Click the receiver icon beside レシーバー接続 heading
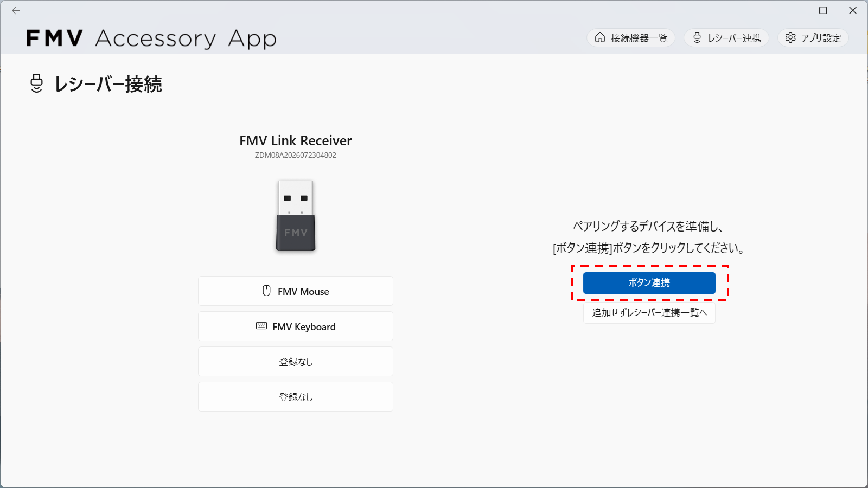 click(36, 84)
